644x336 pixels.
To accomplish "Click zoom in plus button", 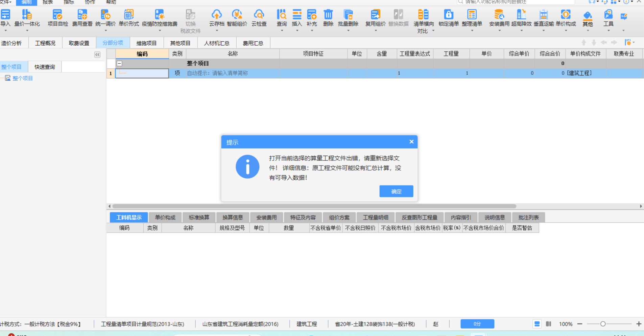I will 639,324.
